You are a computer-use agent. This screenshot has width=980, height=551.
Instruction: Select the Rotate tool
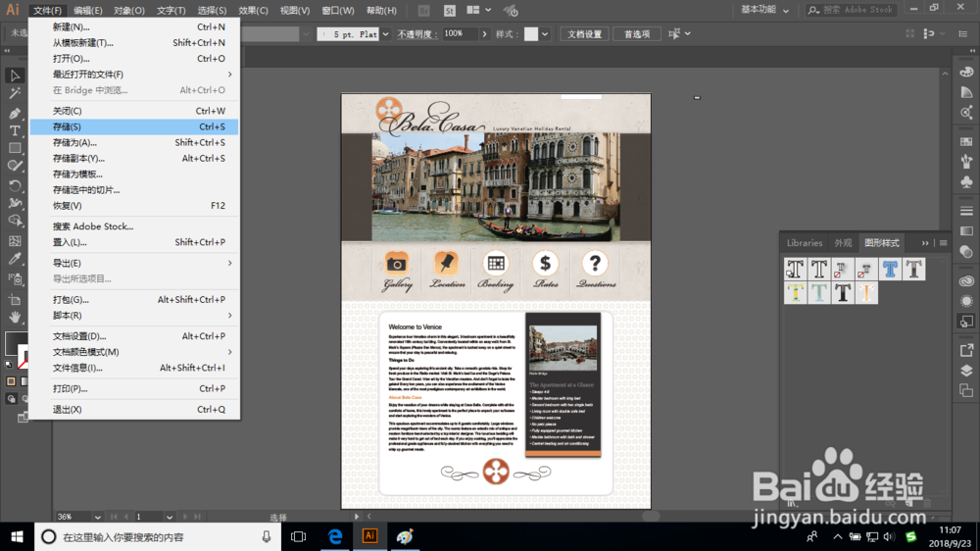15,185
